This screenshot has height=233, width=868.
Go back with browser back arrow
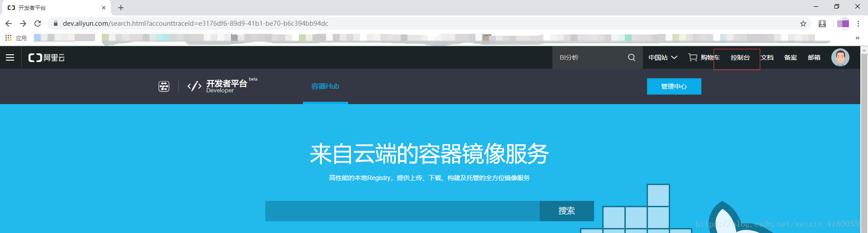point(9,24)
